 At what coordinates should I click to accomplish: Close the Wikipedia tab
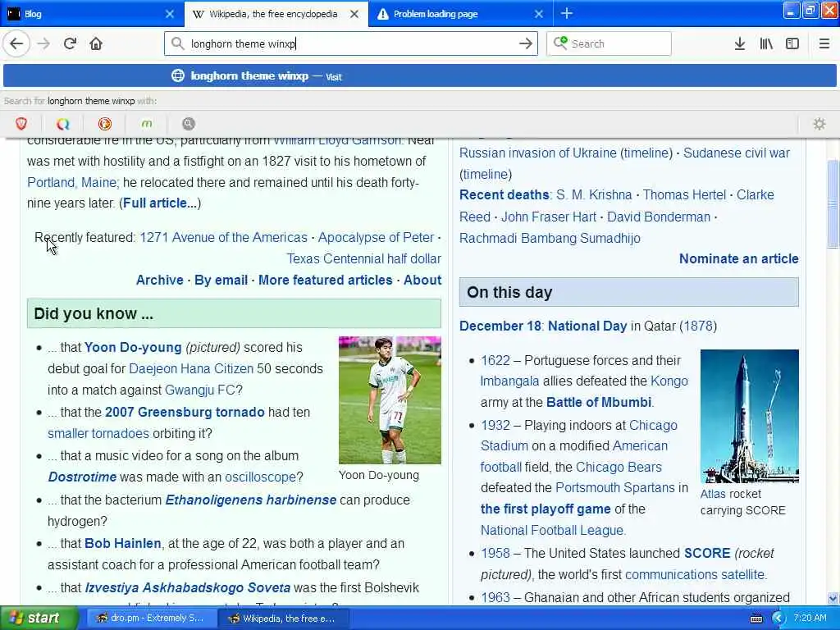click(354, 14)
